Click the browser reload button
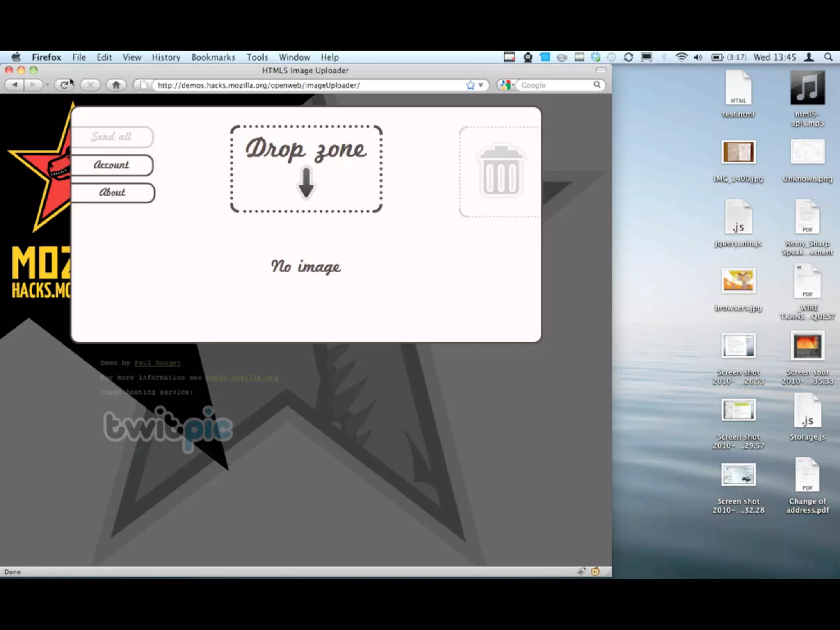 pyautogui.click(x=64, y=85)
